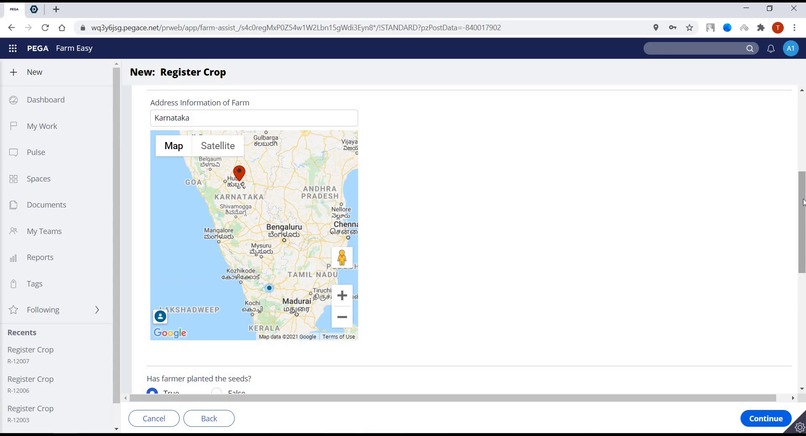Click the Cancel button
The width and height of the screenshot is (806, 436).
point(154,419)
